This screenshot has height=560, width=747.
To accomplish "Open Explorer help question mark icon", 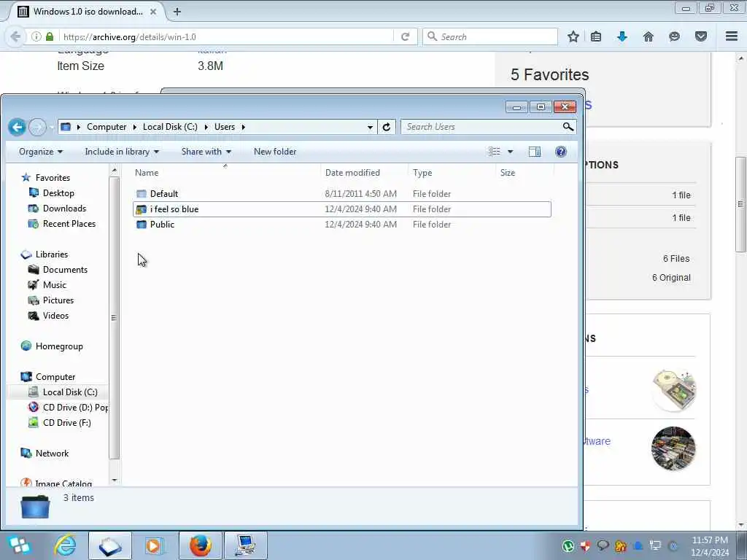I will click(561, 152).
